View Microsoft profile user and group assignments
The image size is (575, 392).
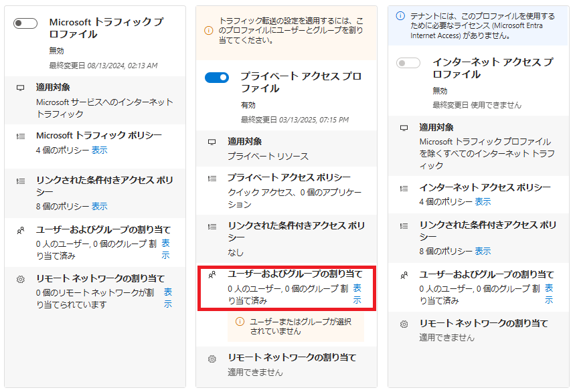point(166,249)
